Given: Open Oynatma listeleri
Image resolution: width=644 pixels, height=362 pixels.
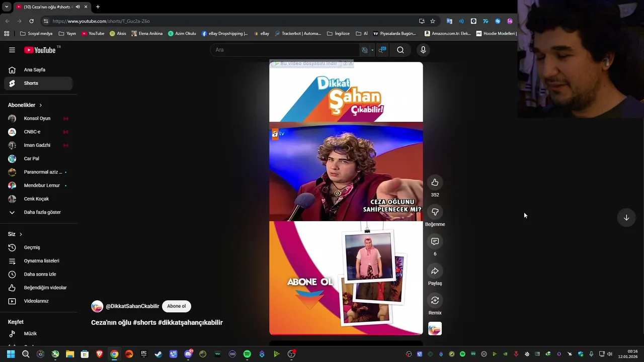Looking at the screenshot, I should [38, 261].
